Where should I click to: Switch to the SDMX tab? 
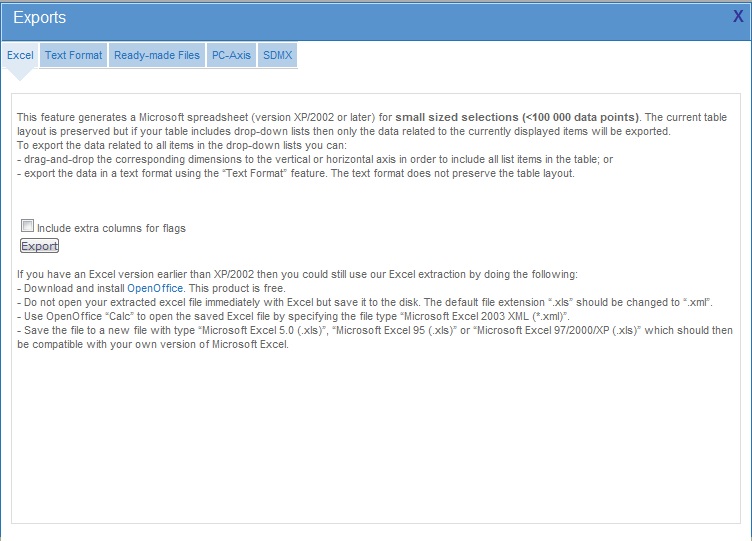click(x=277, y=55)
